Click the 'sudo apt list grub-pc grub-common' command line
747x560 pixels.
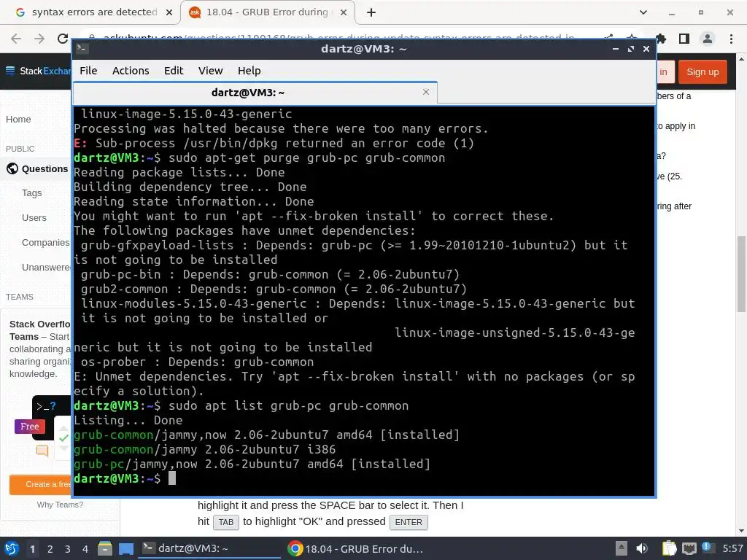pyautogui.click(x=289, y=405)
